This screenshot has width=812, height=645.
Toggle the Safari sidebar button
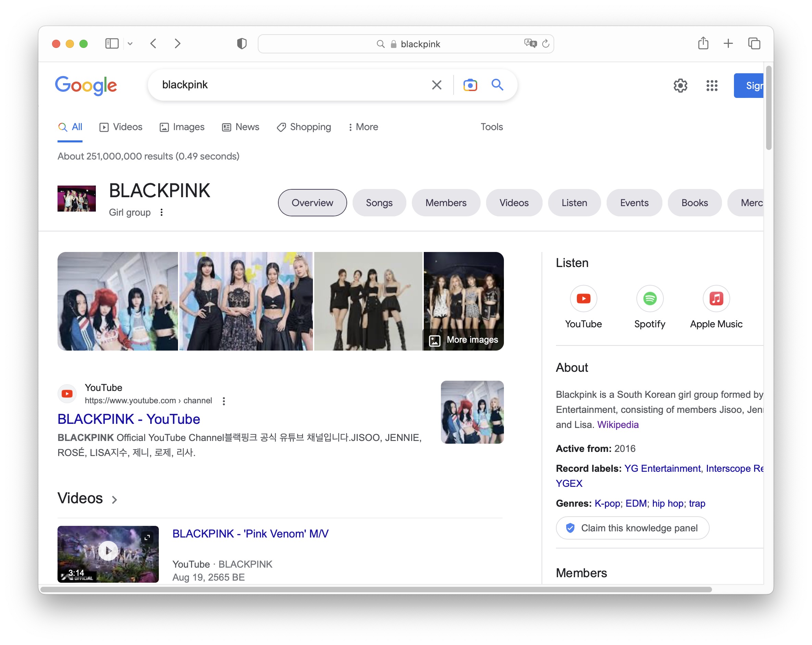112,44
